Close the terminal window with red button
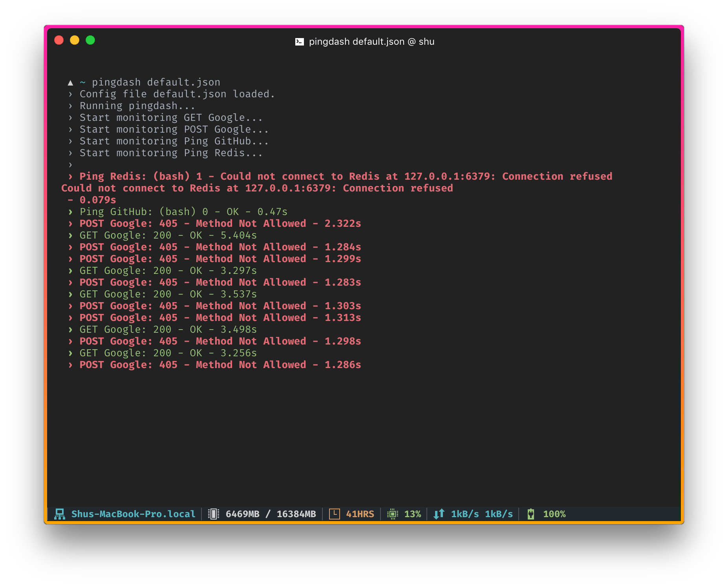728x587 pixels. [59, 40]
